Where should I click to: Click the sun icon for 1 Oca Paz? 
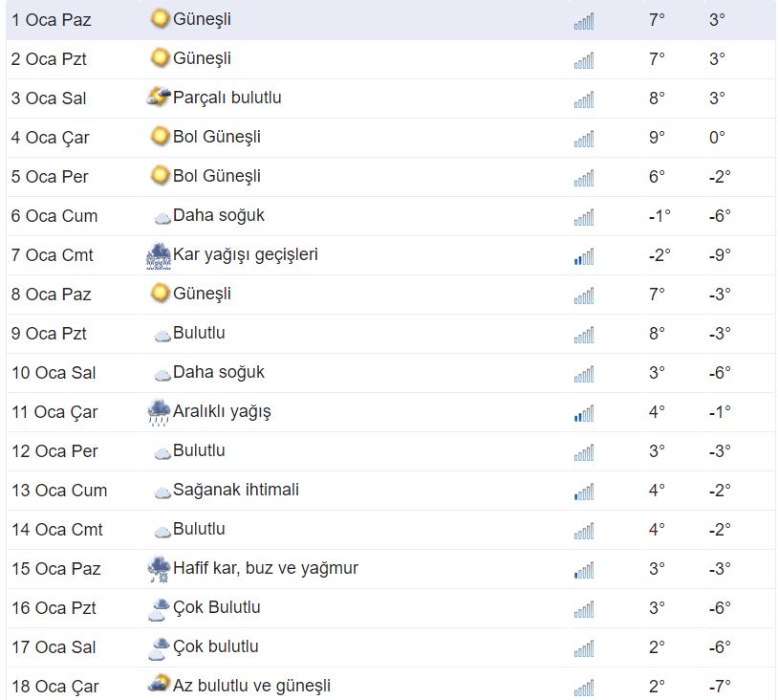click(160, 18)
